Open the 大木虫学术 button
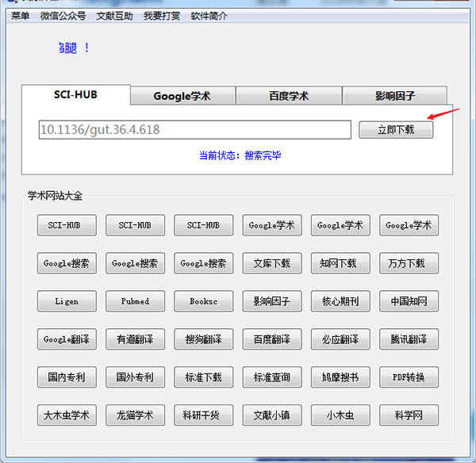The width and height of the screenshot is (476, 463). [x=67, y=415]
